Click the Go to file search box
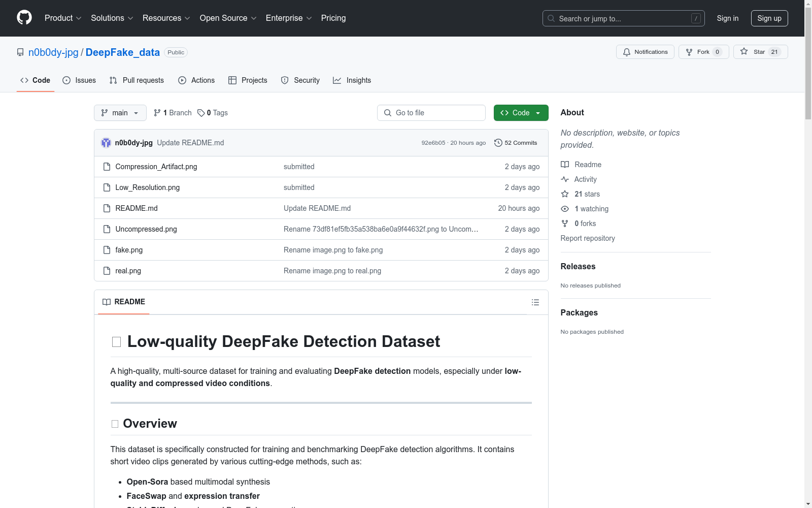812x508 pixels. 431,113
